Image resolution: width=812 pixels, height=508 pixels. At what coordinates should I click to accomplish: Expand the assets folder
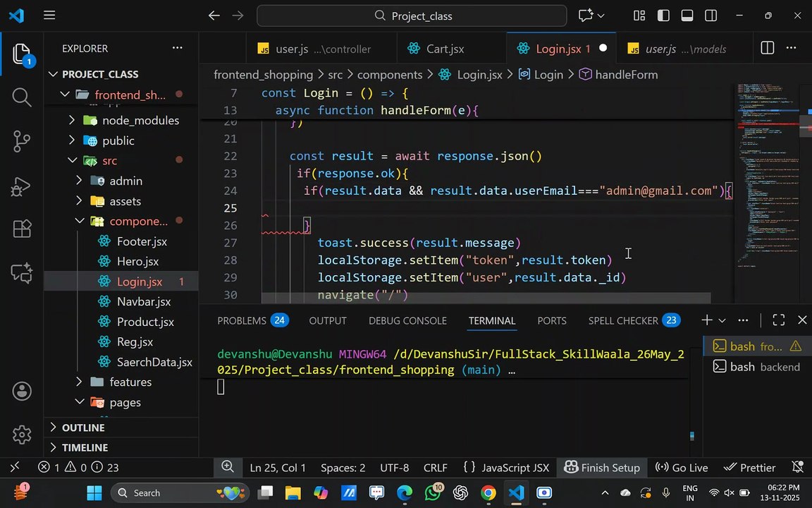[x=122, y=201]
